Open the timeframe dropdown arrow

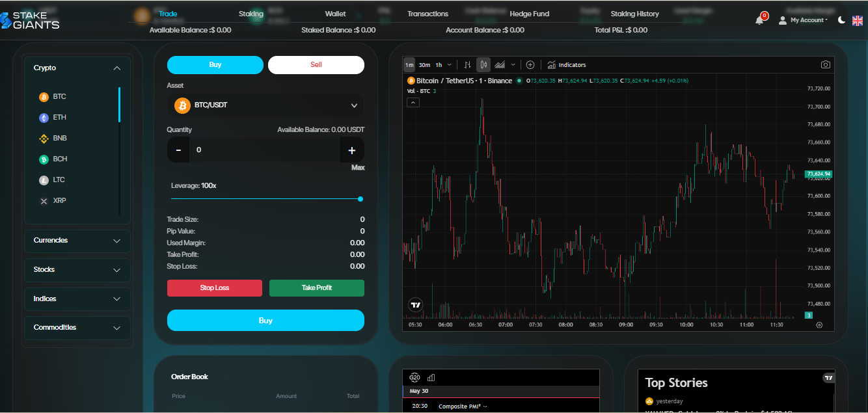tap(449, 65)
